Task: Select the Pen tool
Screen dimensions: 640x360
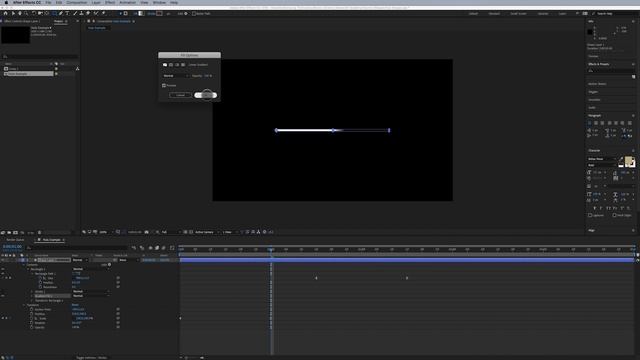Action: tap(61, 13)
